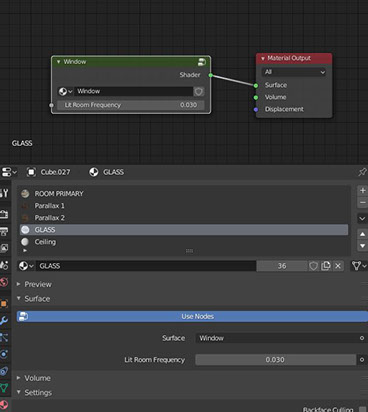Screen dimensions: 368x412
Task: Open the Physics properties tab
Action: coord(4,354)
